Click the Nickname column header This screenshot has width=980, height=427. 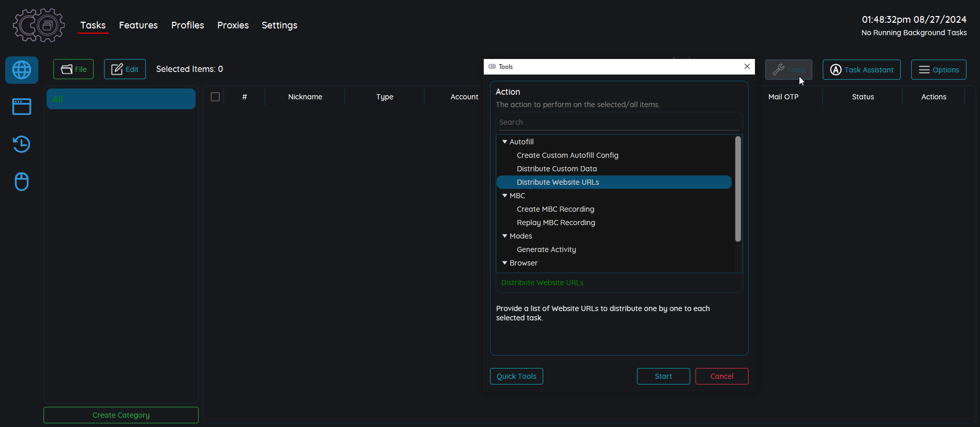pyautogui.click(x=305, y=97)
